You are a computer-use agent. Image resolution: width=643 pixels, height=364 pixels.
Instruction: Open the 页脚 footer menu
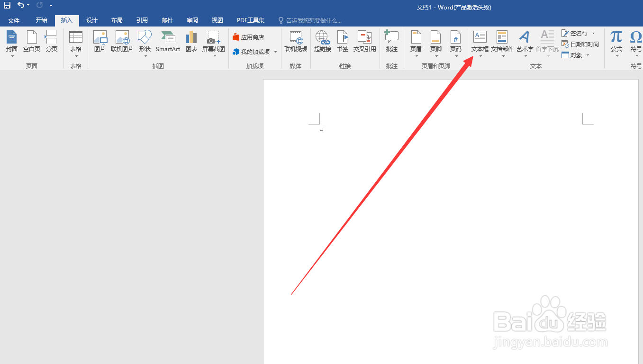(x=436, y=44)
